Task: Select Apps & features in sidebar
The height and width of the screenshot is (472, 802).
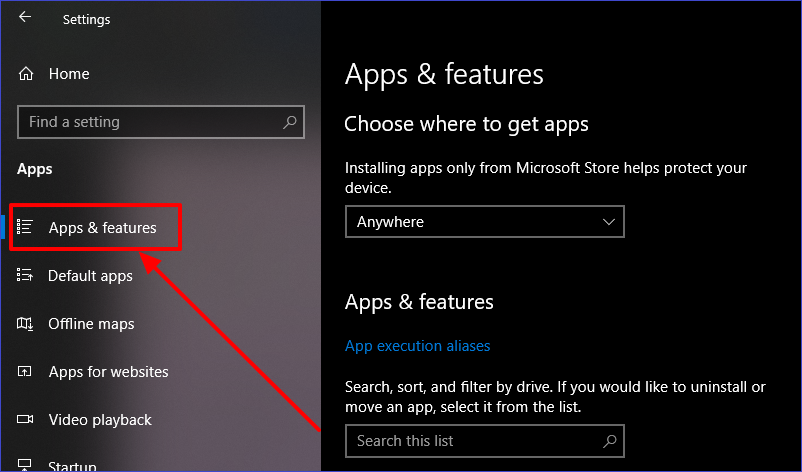Action: (102, 228)
